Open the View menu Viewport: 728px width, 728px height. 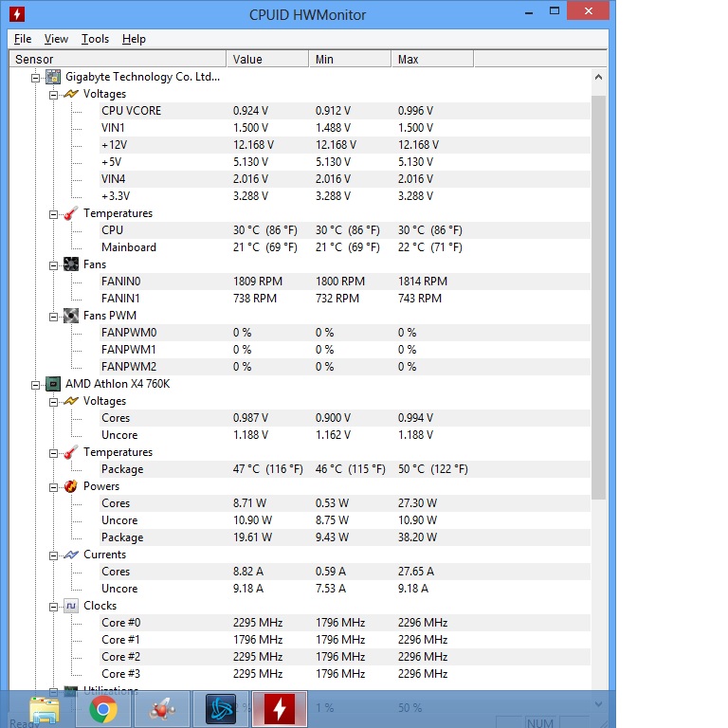(56, 39)
